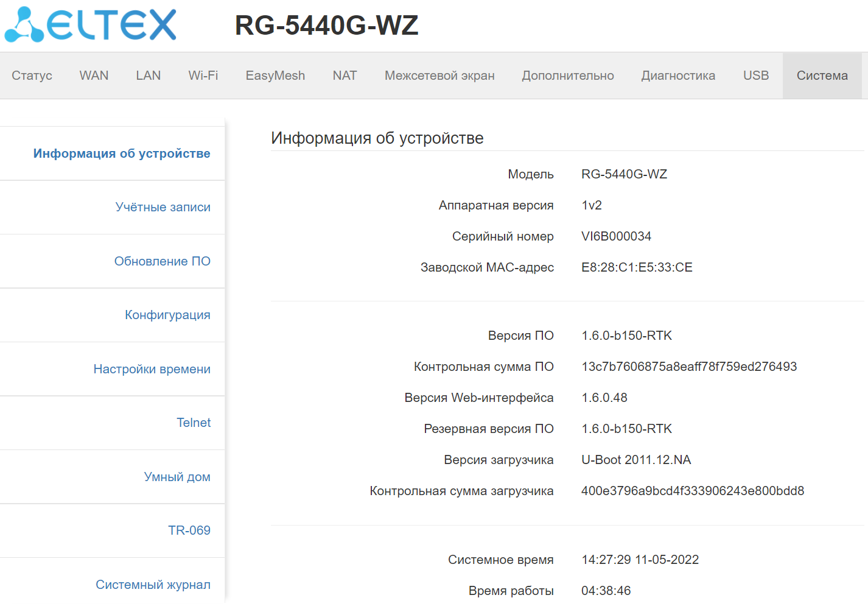Click the Версия Web-интерфейса label
Image resolution: width=868 pixels, height=609 pixels.
click(479, 398)
